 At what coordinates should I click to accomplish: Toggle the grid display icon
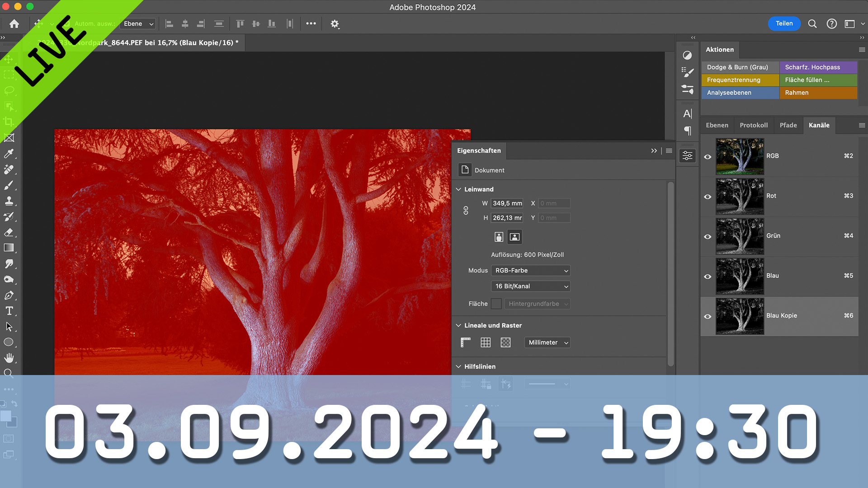pyautogui.click(x=486, y=343)
